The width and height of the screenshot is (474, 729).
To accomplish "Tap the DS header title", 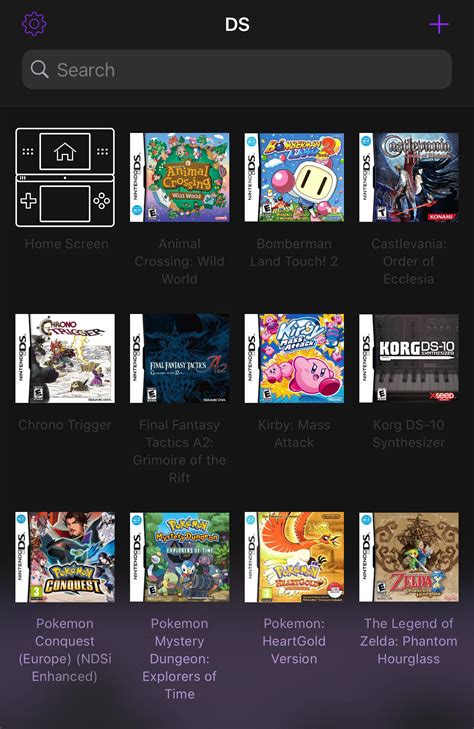I will click(237, 25).
